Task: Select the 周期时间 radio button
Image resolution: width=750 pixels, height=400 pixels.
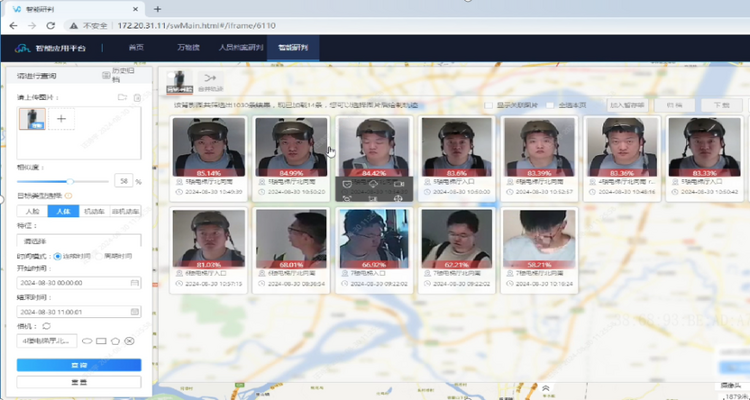Action: pos(99,256)
